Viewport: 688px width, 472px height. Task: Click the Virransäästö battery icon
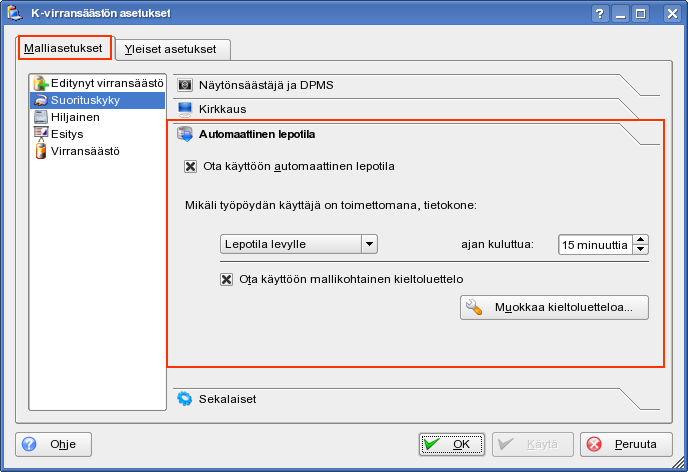pyautogui.click(x=40, y=151)
